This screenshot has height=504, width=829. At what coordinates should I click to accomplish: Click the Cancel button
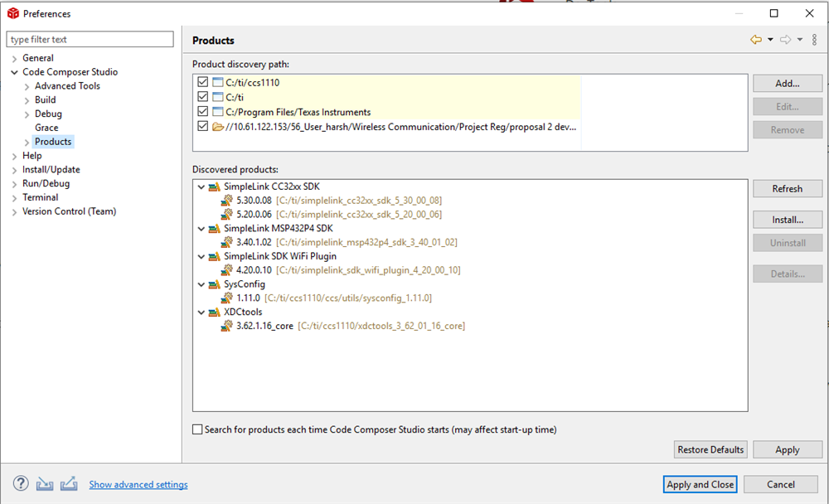[x=780, y=484]
